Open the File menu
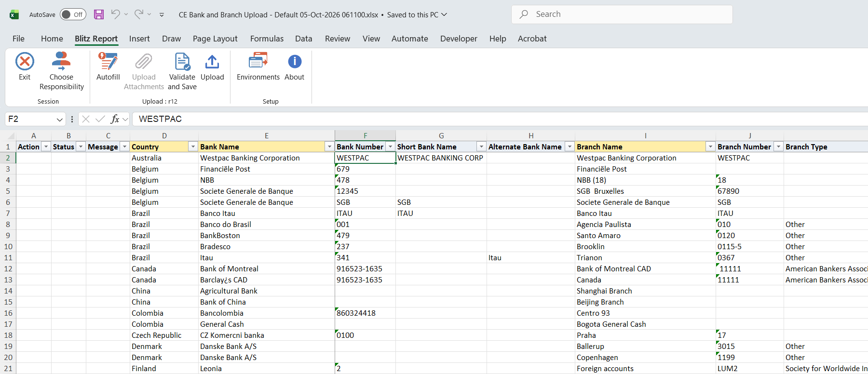 (18, 39)
